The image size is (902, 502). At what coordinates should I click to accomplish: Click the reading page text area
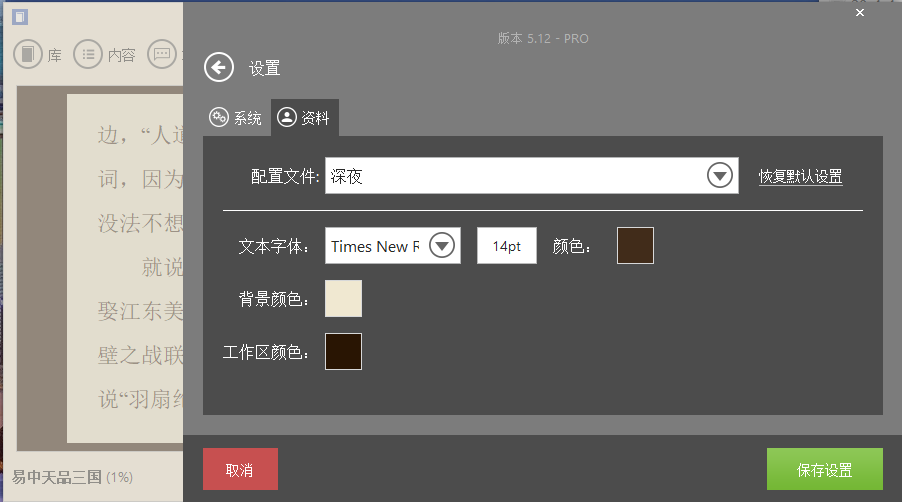(x=125, y=269)
